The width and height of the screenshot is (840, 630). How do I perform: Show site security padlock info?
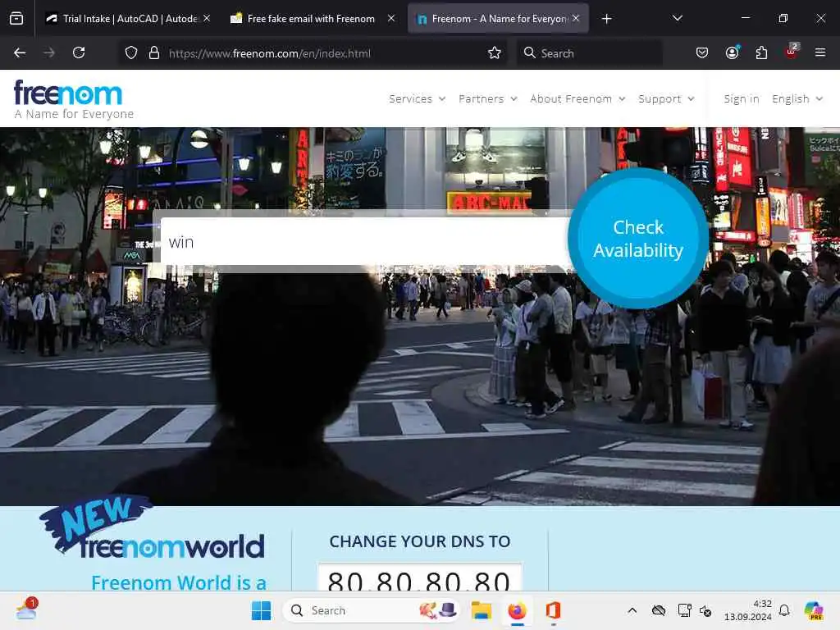click(x=154, y=53)
